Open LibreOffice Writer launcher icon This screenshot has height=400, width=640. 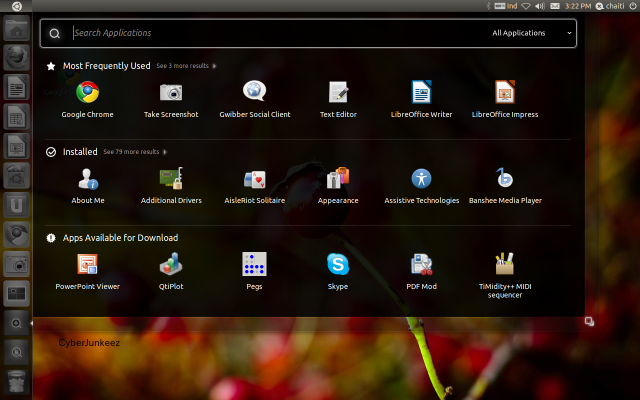[x=16, y=87]
